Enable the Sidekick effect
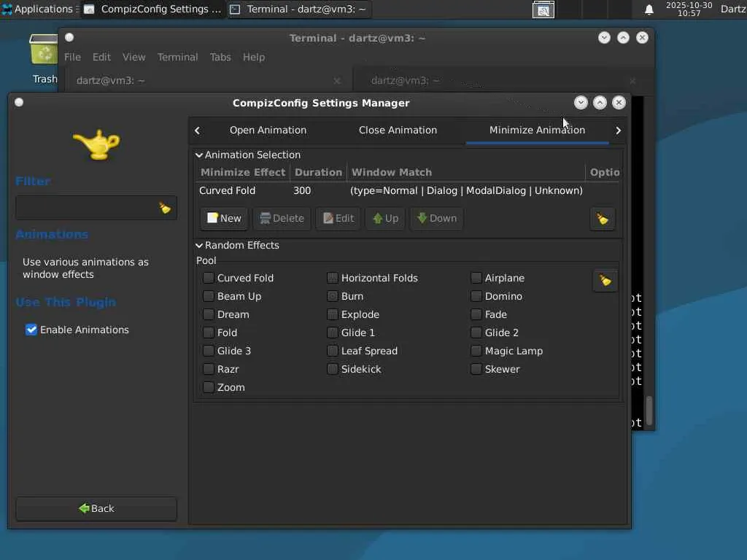The height and width of the screenshot is (560, 747). click(x=333, y=369)
